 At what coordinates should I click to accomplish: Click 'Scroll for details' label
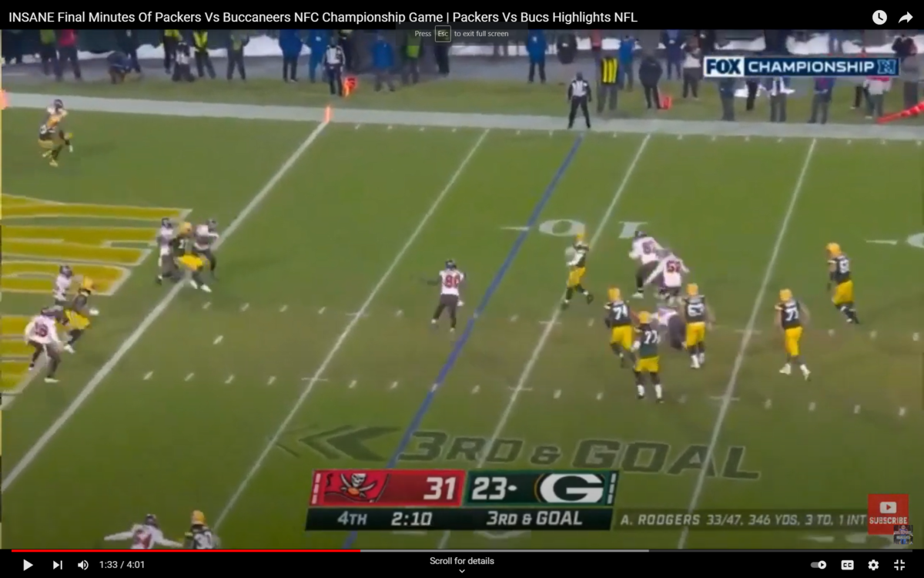coord(462,561)
